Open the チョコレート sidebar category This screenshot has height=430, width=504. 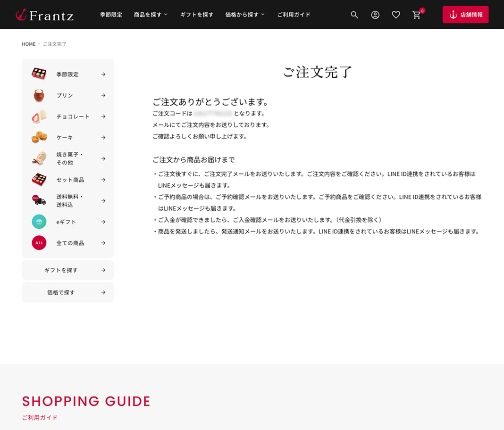tap(73, 116)
